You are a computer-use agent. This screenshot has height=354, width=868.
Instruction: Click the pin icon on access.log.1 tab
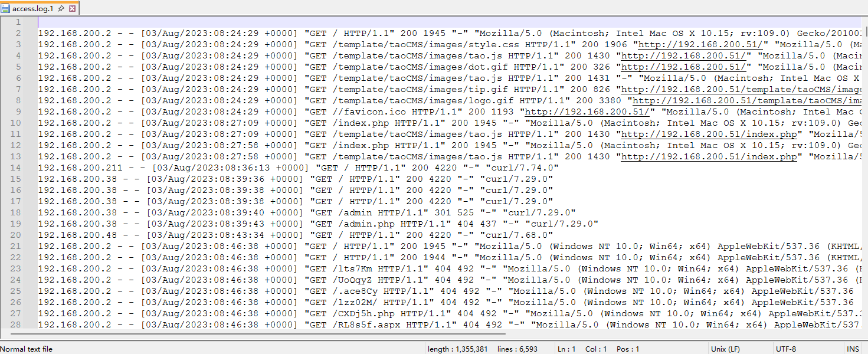point(61,9)
